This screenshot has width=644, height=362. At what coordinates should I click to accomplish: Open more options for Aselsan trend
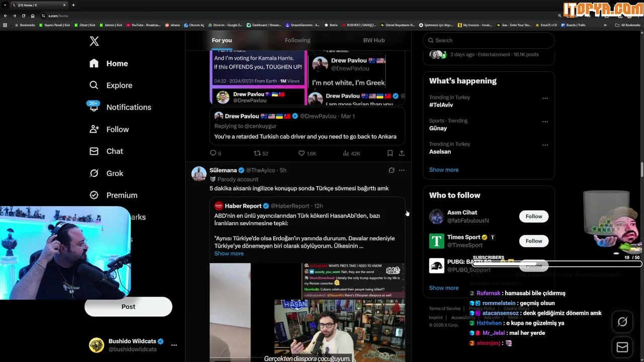pos(545,145)
